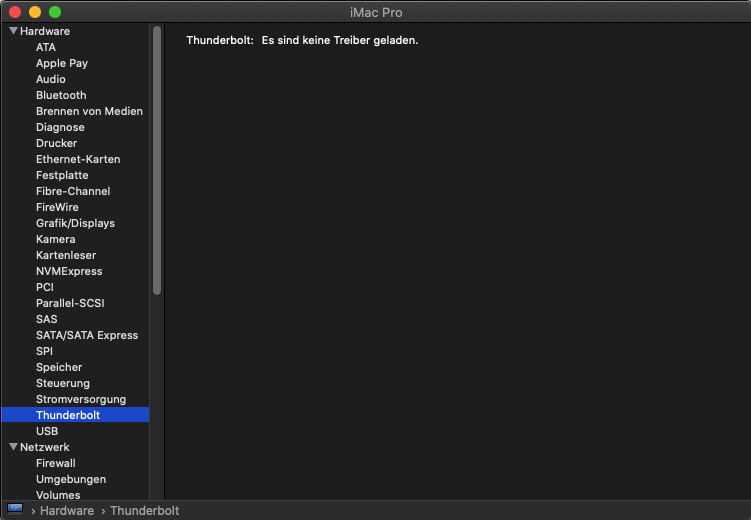Click the computer icon in path bar
The width and height of the screenshot is (751, 520).
coord(15,510)
